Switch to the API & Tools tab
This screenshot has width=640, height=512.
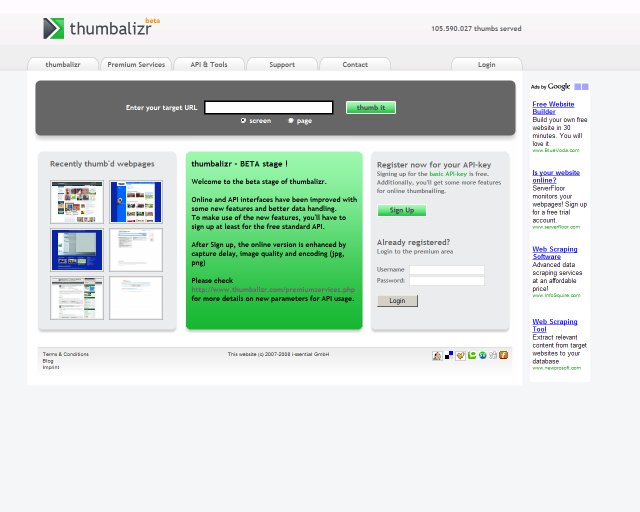click(x=209, y=65)
